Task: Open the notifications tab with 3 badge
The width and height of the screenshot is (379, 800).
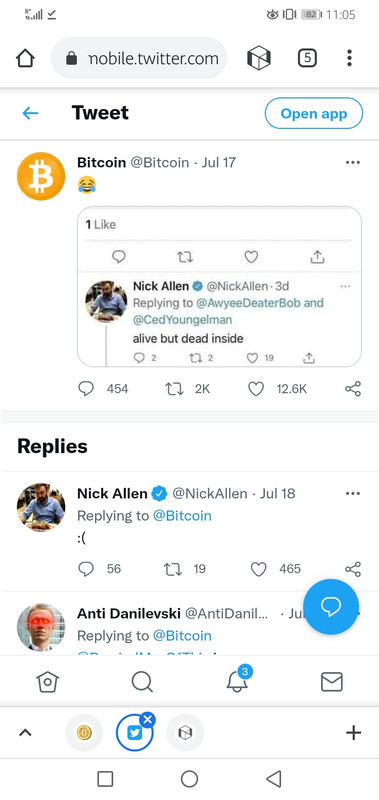Action: coord(239,680)
